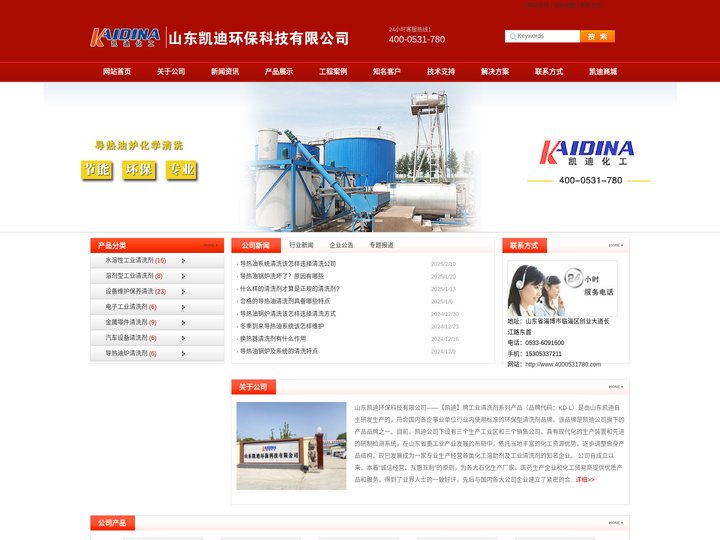Click the company gate photo in 关于公司
The width and height of the screenshot is (720, 540).
tap(291, 446)
